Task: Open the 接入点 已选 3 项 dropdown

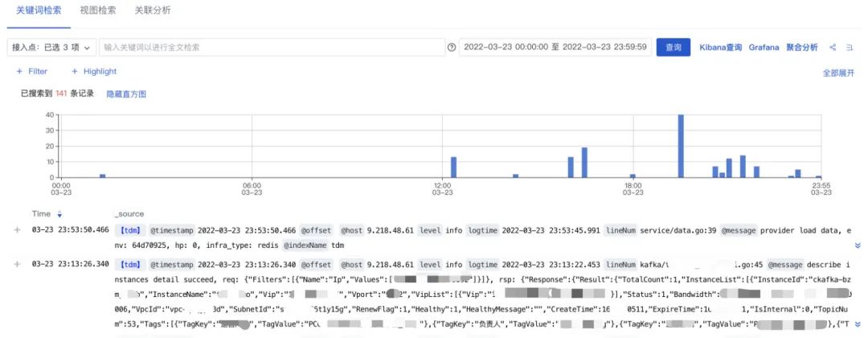Action: click(x=52, y=47)
